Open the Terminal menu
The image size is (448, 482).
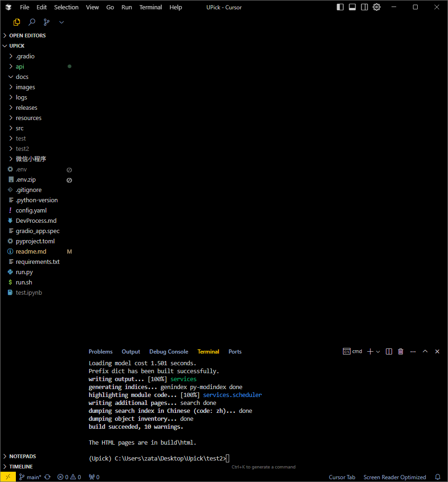150,7
